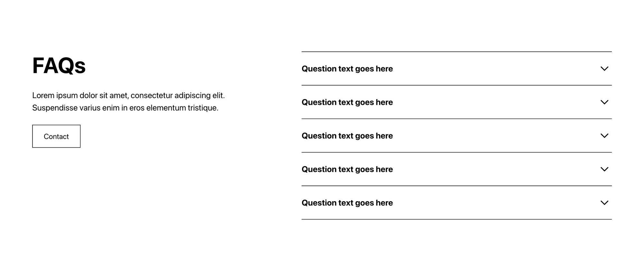Expand the last FAQ using its chevron

604,203
